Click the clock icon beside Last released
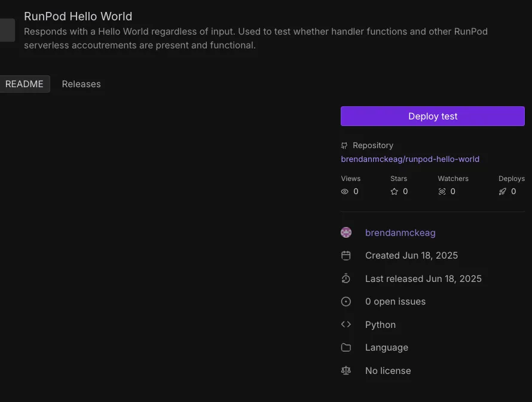The height and width of the screenshot is (402, 532). (346, 278)
